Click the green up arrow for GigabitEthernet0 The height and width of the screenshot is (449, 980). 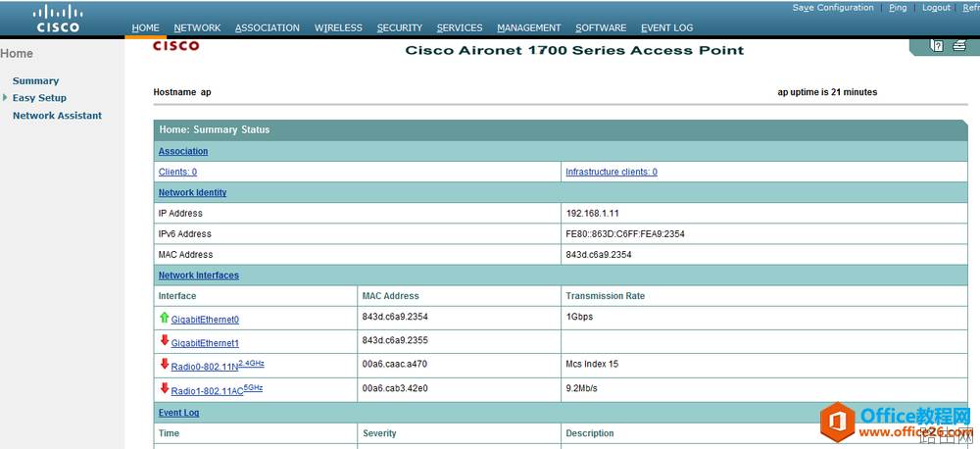point(165,318)
